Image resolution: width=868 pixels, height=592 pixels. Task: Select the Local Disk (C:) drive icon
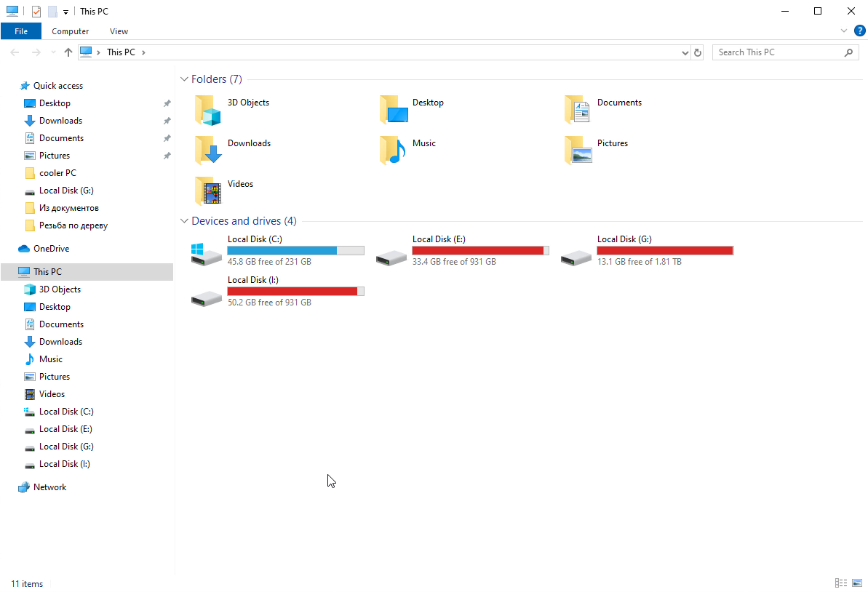pyautogui.click(x=207, y=255)
